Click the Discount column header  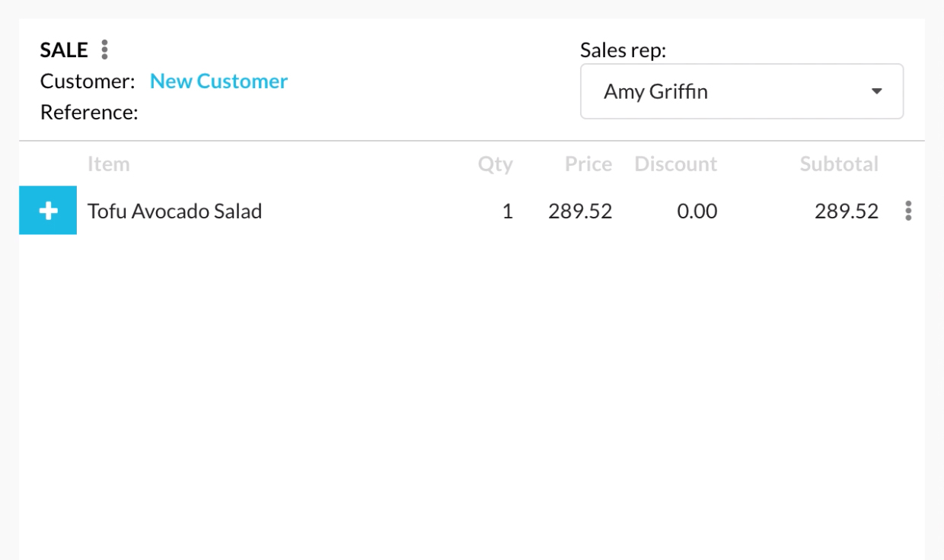[676, 164]
